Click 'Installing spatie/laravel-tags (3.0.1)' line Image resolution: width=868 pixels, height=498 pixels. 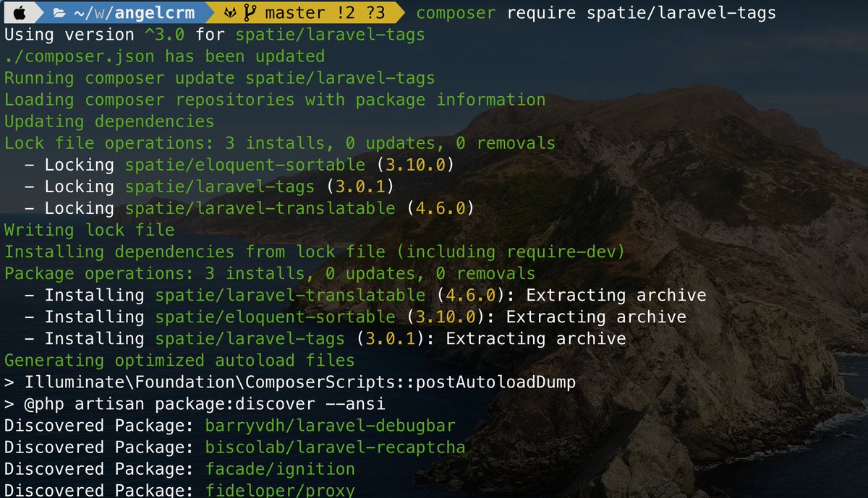325,338
